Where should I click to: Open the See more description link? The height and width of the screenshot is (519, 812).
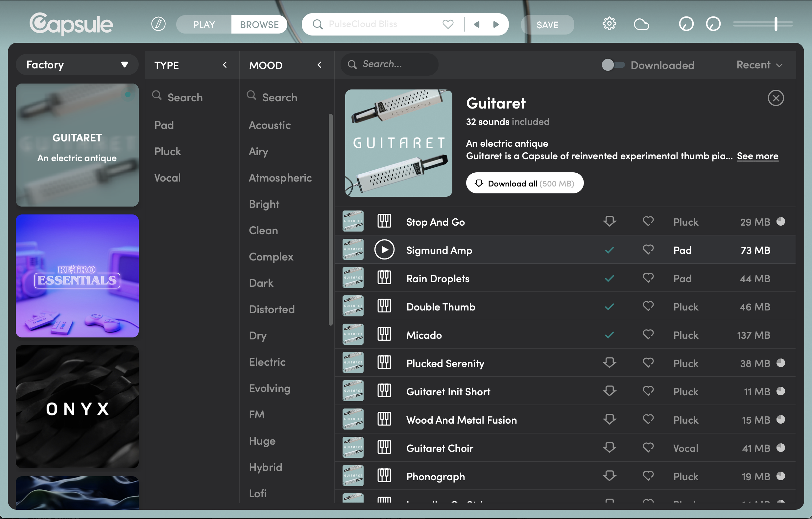[757, 156]
